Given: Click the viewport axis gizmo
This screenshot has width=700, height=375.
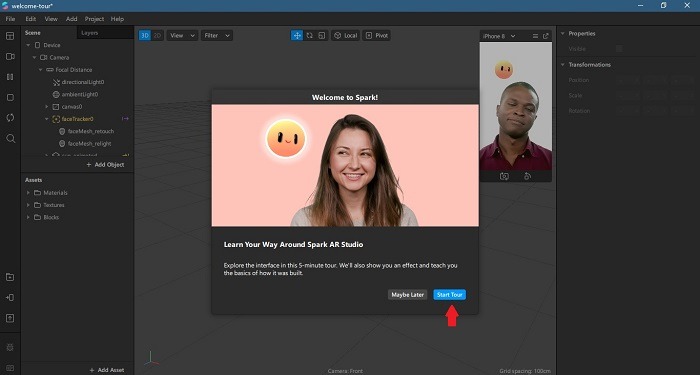Looking at the screenshot, I should pos(151,358).
